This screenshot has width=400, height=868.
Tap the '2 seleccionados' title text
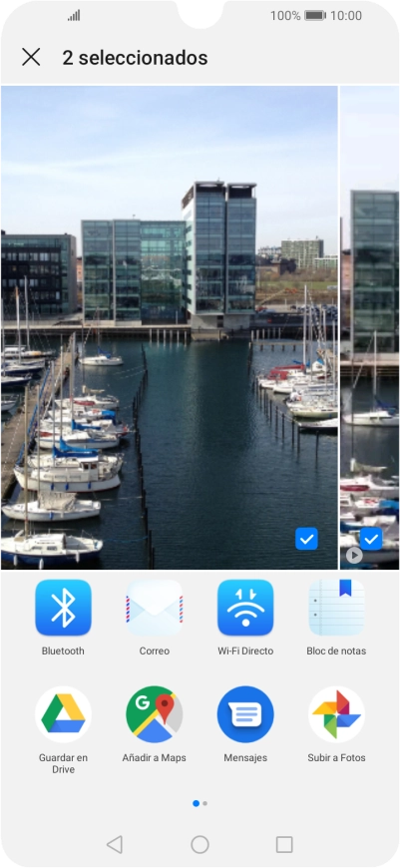click(135, 58)
